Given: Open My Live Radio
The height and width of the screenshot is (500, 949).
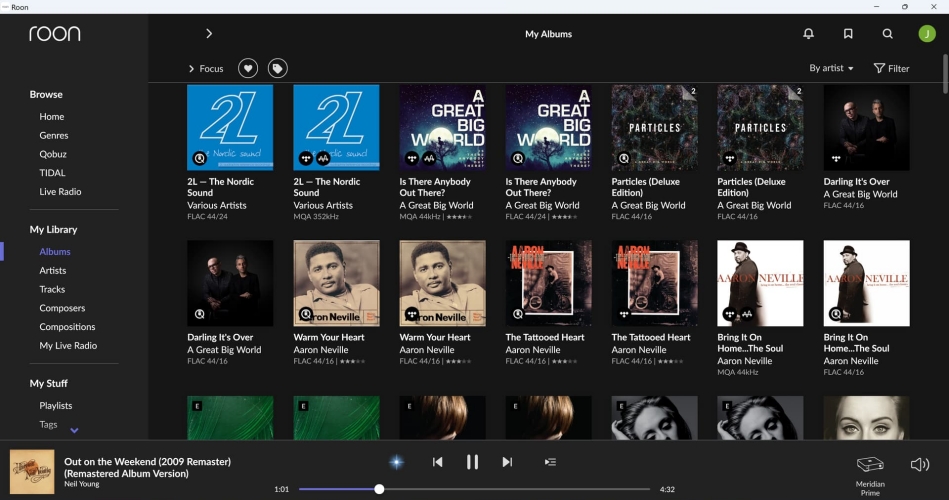Looking at the screenshot, I should coord(68,345).
